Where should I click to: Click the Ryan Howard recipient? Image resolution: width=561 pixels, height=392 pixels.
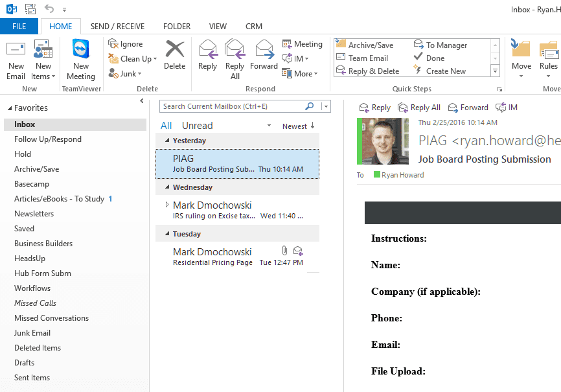pos(402,175)
